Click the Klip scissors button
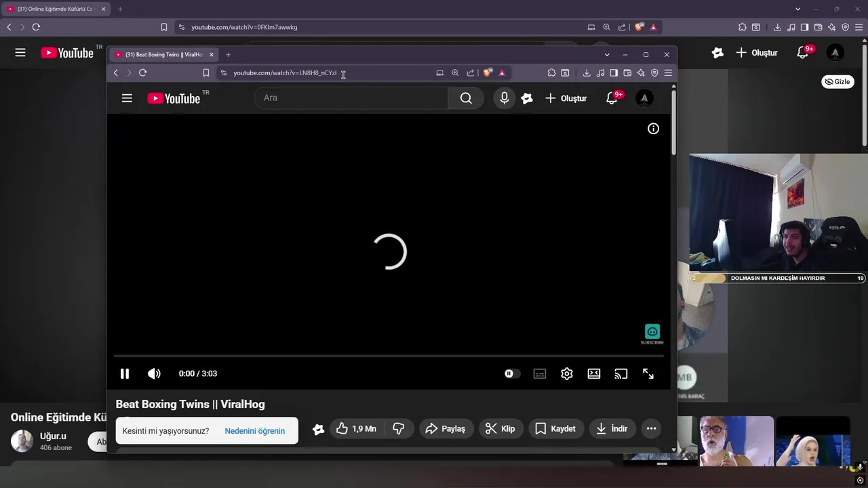Screen dimensions: 868x488 500,428
